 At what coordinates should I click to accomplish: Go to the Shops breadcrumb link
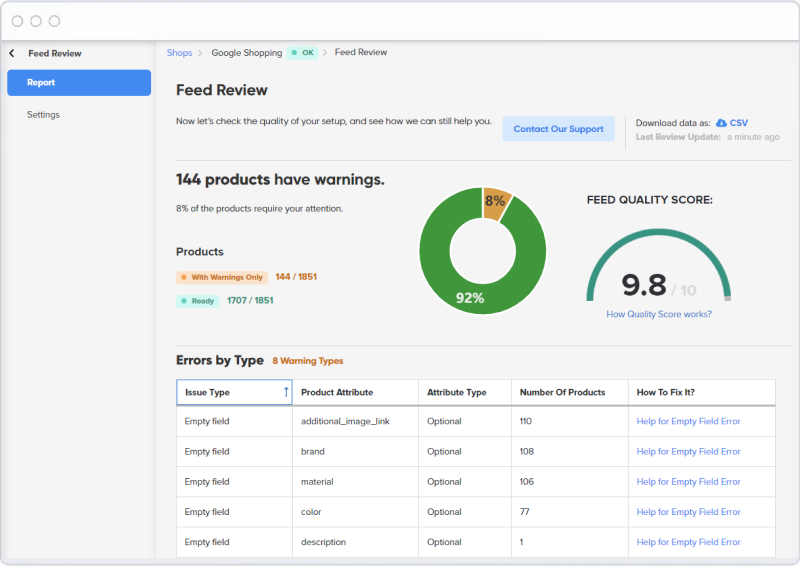pos(179,52)
